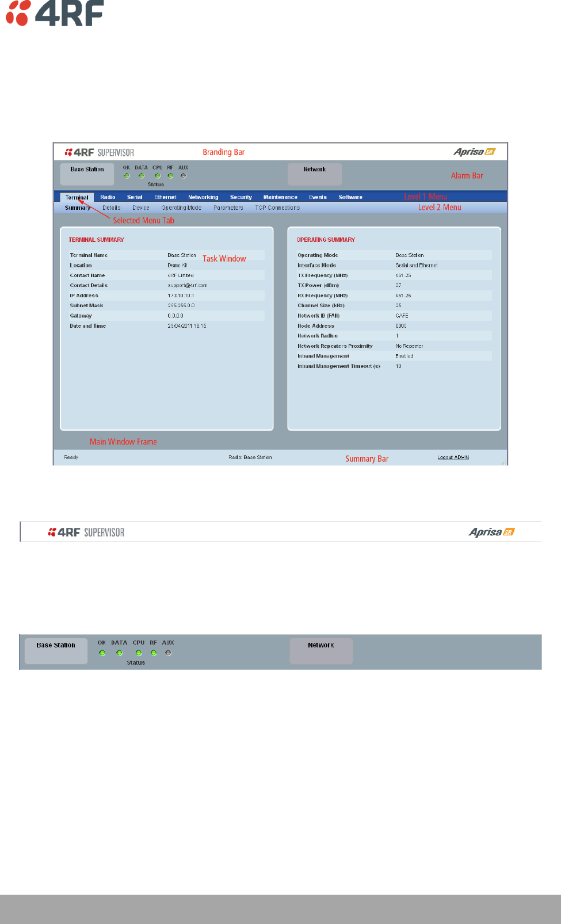Select the TCP Connections submenu item
Viewport: 561px width, 924px height.
pyautogui.click(x=277, y=208)
